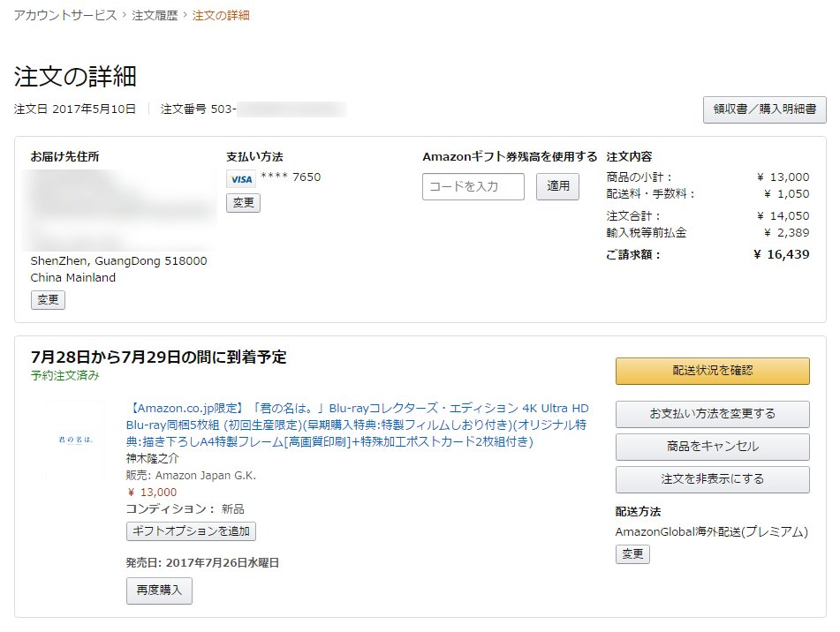This screenshot has height=632, width=840.
Task: Select the 7月28日から7月29日の間に到着予定 heading
Action: 159,357
